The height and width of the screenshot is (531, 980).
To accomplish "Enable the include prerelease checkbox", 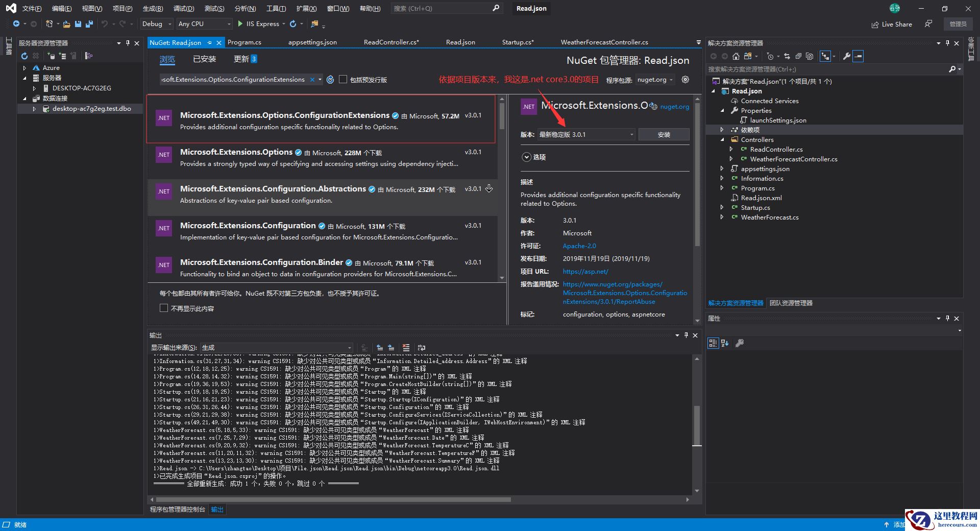I will (x=343, y=80).
